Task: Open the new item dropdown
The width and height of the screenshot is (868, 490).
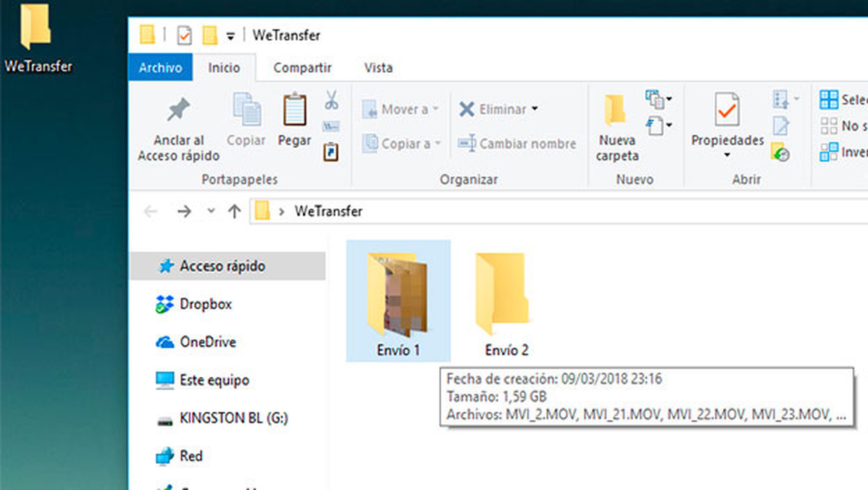Action: click(659, 99)
